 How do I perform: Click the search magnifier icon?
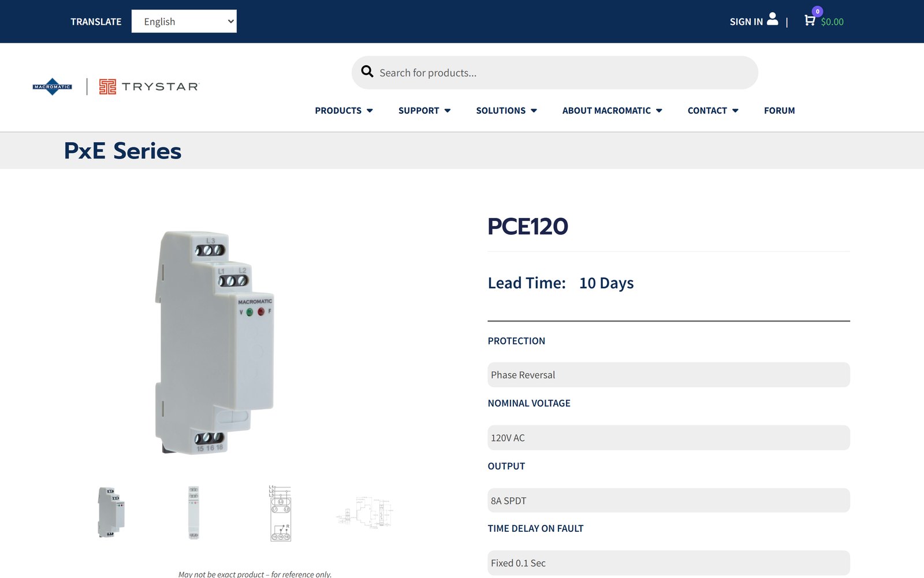[x=367, y=72]
